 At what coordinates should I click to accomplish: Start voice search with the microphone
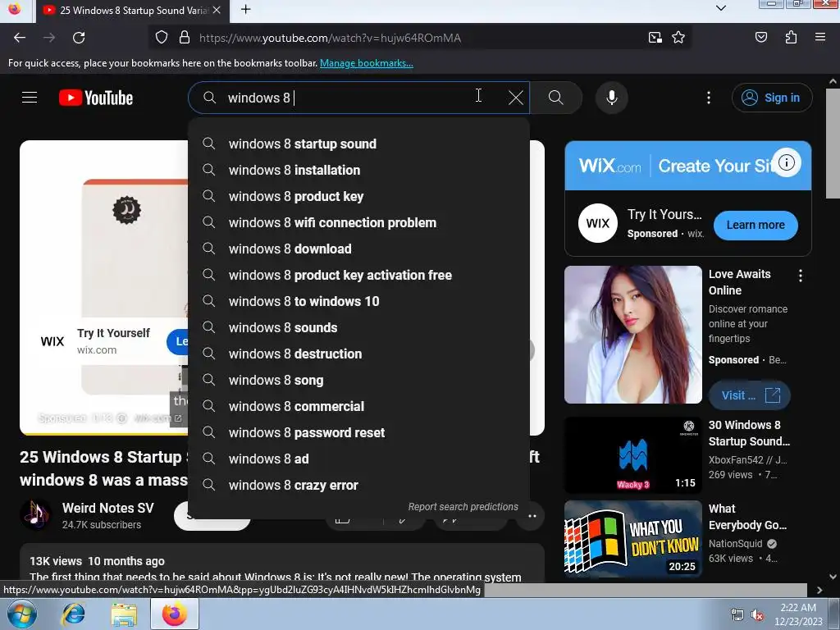coord(612,98)
